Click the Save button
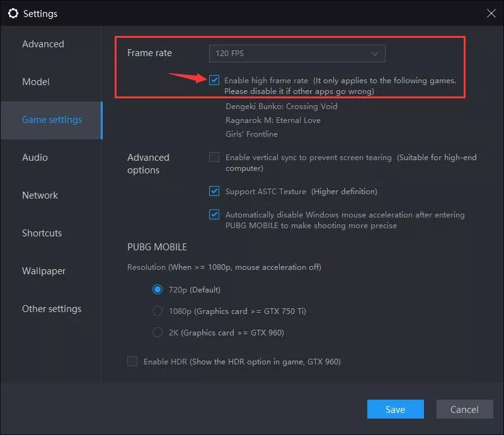 coord(395,410)
